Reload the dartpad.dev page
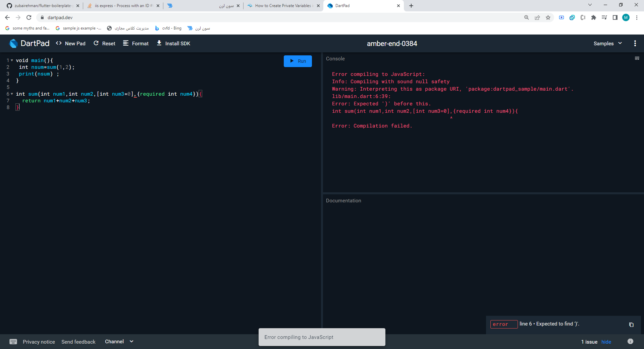 click(29, 17)
